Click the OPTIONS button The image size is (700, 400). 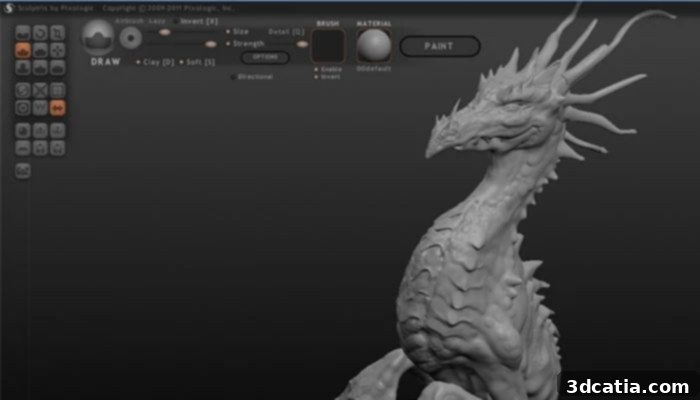[x=265, y=57]
